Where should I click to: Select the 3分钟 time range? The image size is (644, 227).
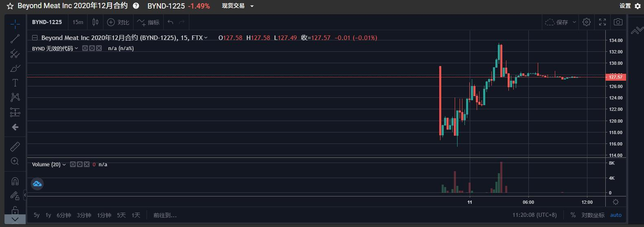[x=84, y=215]
